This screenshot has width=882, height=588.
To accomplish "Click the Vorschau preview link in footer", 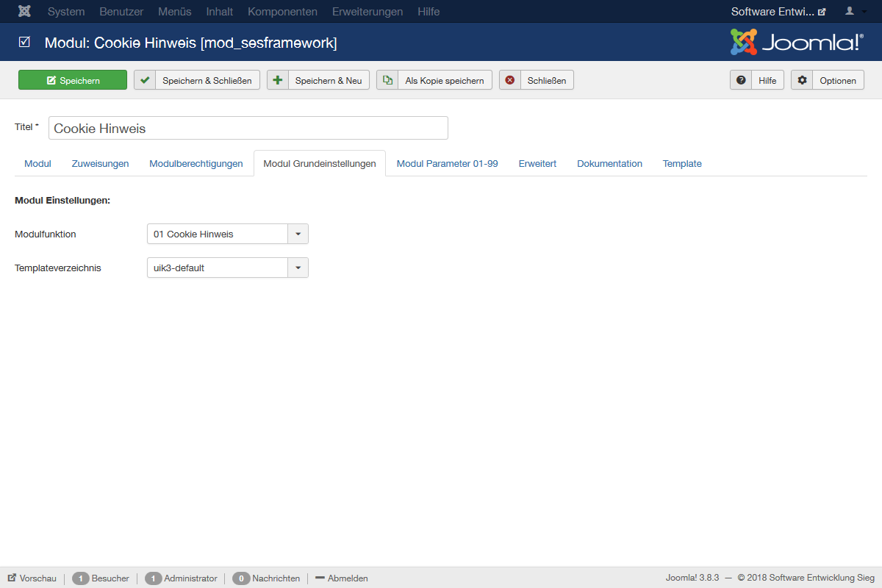I will coord(32,578).
